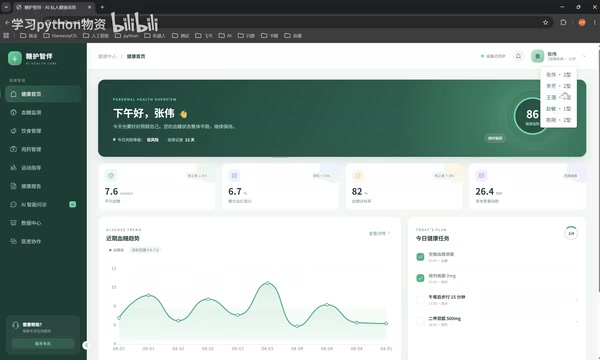This screenshot has height=360, width=600.
Task: Click the icon on the 7.6 glucose card
Action: 111,176
